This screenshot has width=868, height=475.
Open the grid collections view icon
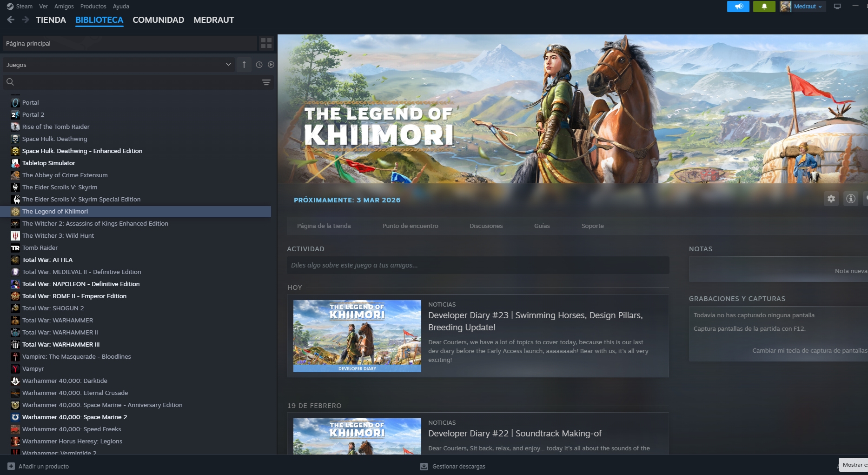266,43
